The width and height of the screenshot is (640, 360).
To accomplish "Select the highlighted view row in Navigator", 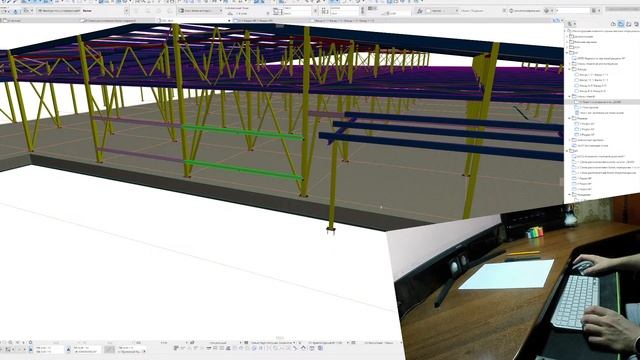I will 602,102.
